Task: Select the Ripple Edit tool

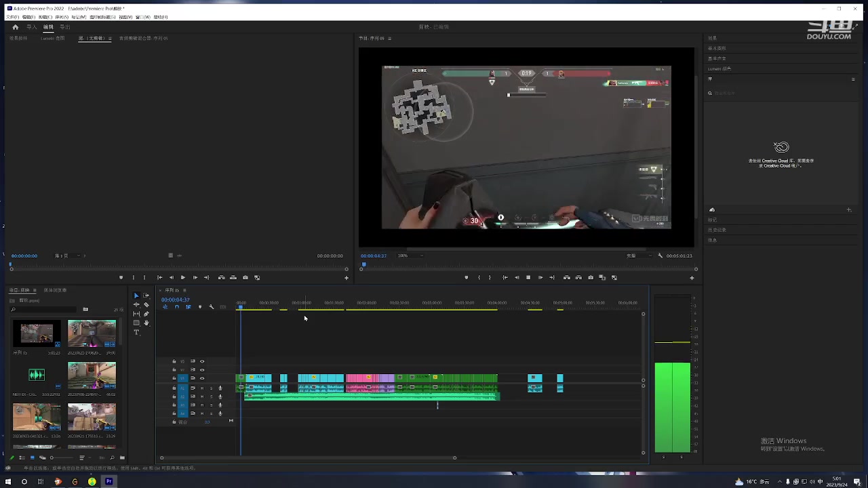Action: pos(136,305)
